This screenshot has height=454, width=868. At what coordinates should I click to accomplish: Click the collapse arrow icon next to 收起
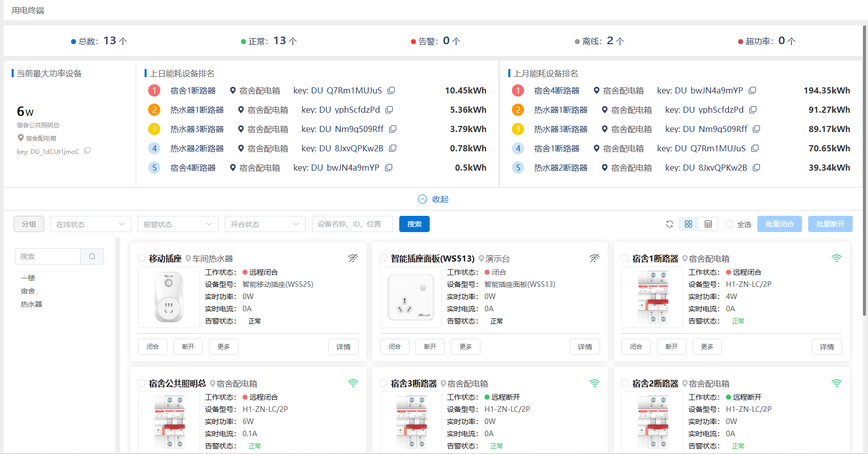(x=422, y=199)
